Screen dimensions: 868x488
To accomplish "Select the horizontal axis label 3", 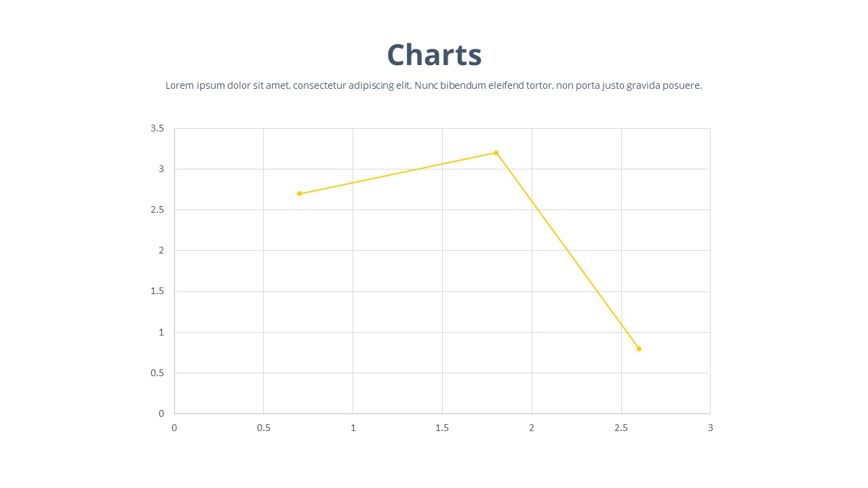I will point(710,428).
